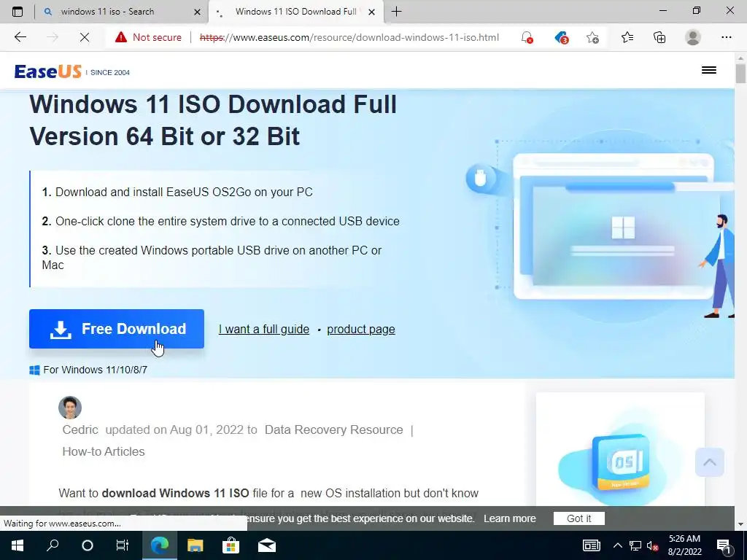The width and height of the screenshot is (747, 560).
Task: Add this page to favorites star
Action: pos(592,37)
